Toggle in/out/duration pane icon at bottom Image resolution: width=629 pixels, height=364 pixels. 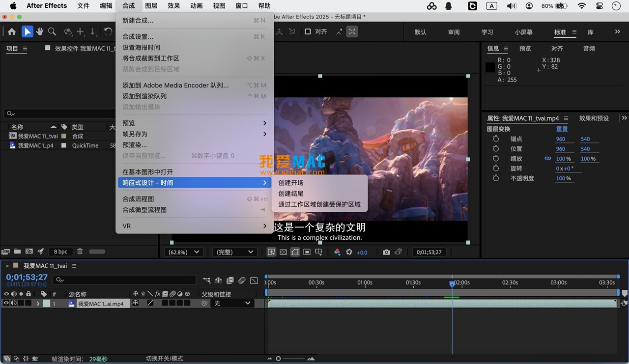(x=26, y=359)
